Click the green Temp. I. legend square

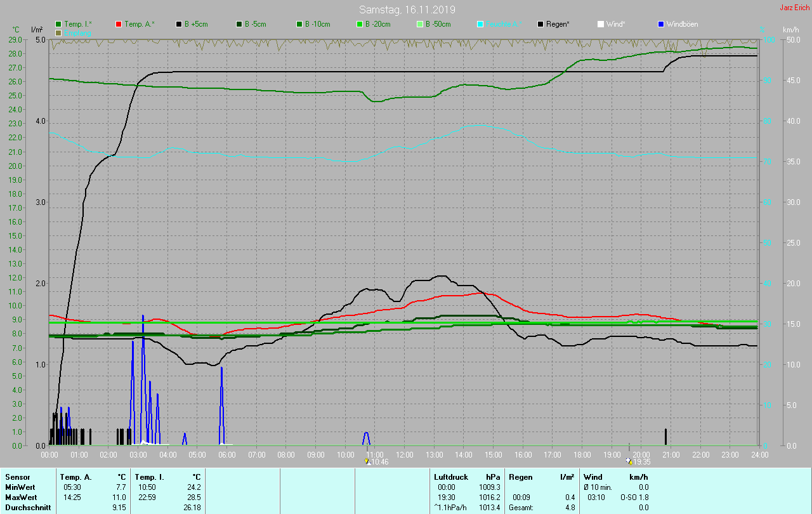coord(59,24)
